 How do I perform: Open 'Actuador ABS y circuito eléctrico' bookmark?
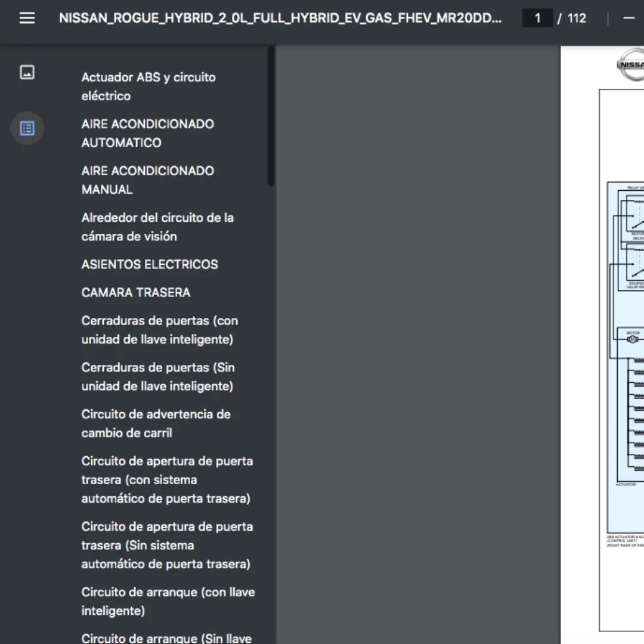point(148,86)
